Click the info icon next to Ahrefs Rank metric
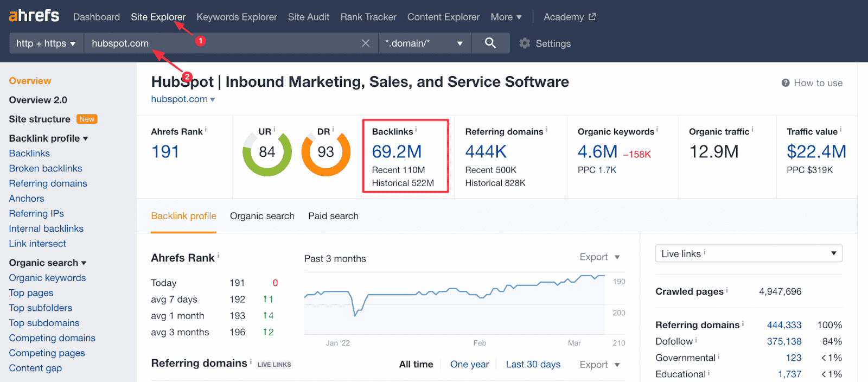Screen dimensions: 868x382 [x=206, y=130]
